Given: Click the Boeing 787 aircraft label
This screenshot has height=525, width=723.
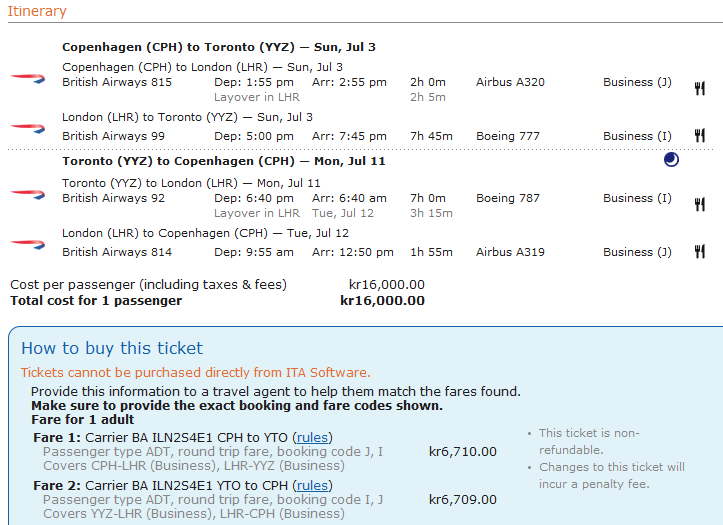Looking at the screenshot, I should click(508, 198).
